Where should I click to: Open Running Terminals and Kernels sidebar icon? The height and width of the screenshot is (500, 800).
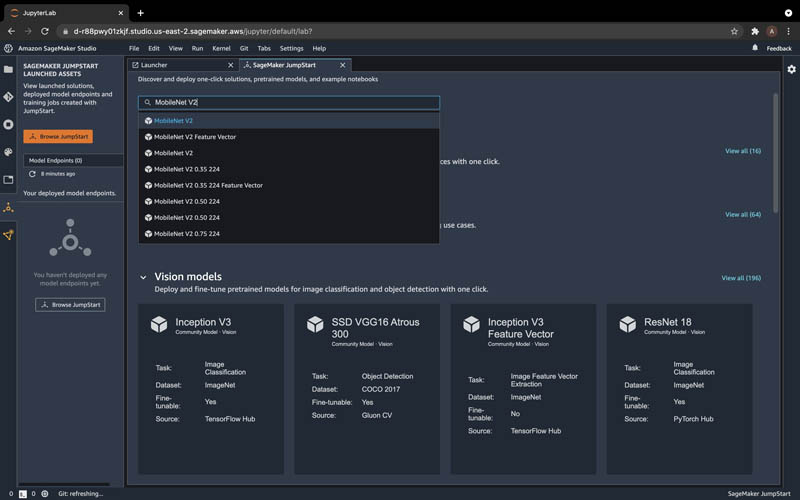[8, 124]
